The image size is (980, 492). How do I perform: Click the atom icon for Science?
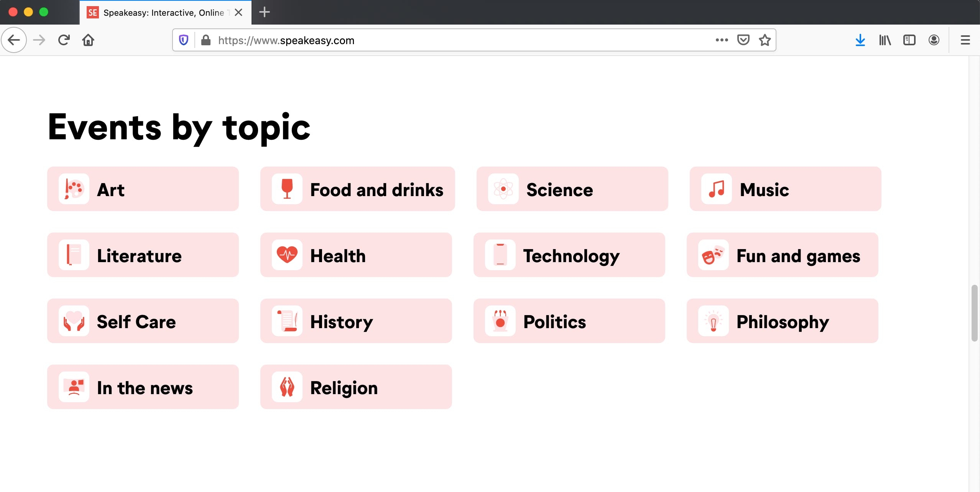(503, 189)
